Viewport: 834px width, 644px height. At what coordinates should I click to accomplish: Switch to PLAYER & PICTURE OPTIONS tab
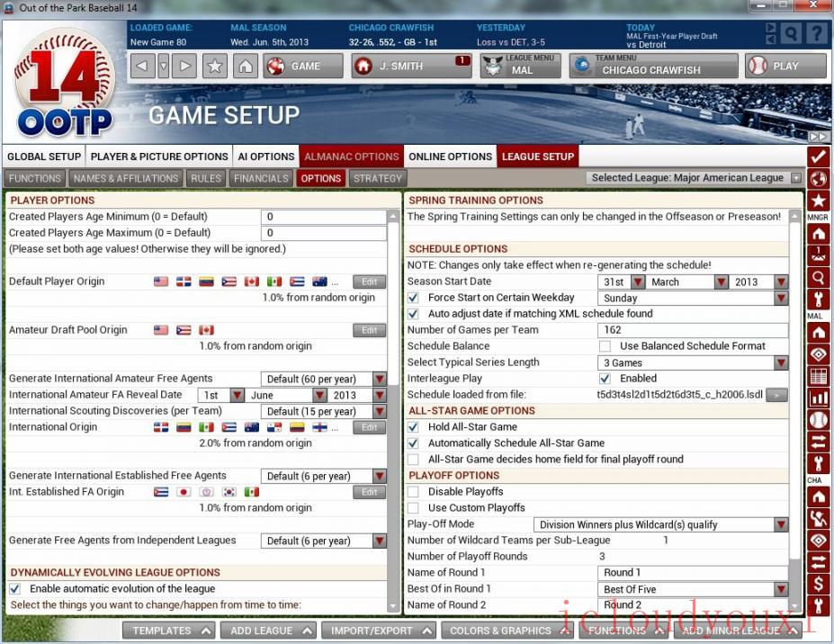pos(159,157)
